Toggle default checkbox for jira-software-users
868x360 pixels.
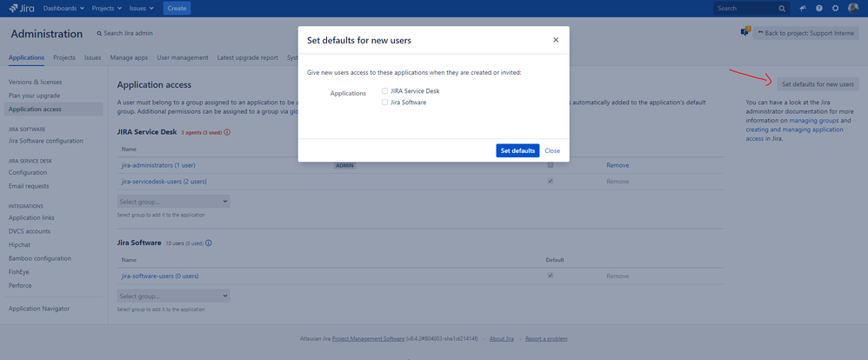pos(551,276)
